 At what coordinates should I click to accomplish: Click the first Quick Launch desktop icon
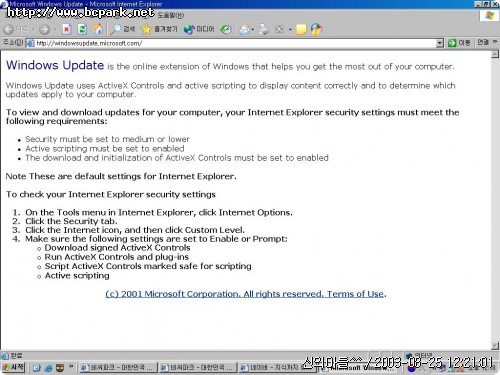tap(36, 368)
